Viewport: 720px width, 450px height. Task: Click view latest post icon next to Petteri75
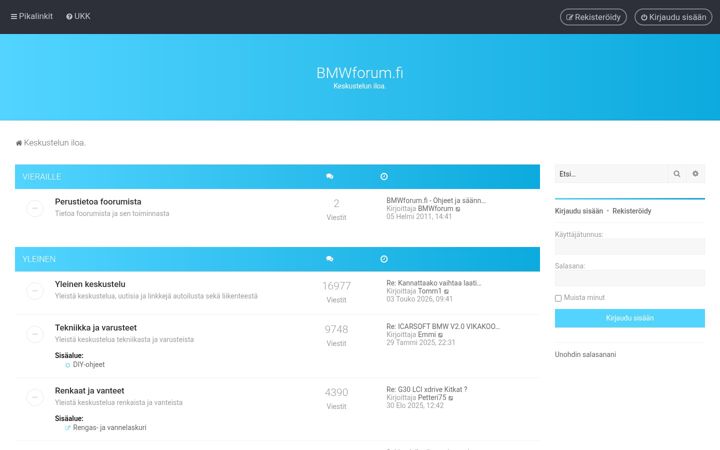click(450, 398)
